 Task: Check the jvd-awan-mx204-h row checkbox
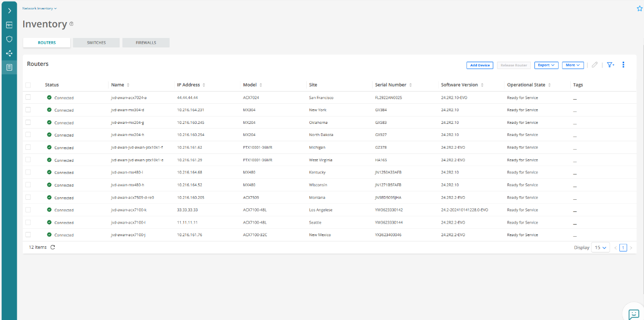(28, 134)
